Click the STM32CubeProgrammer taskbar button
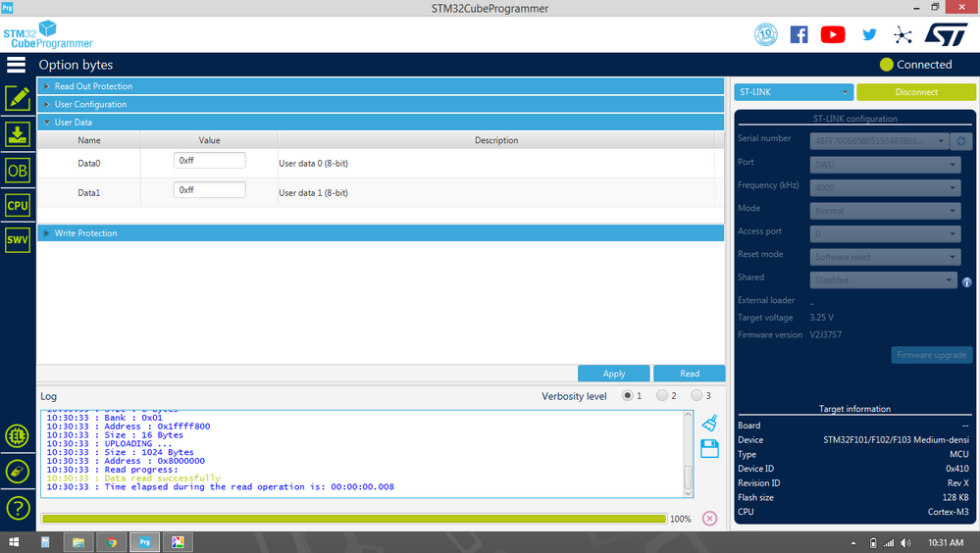Image resolution: width=980 pixels, height=553 pixels. point(144,542)
